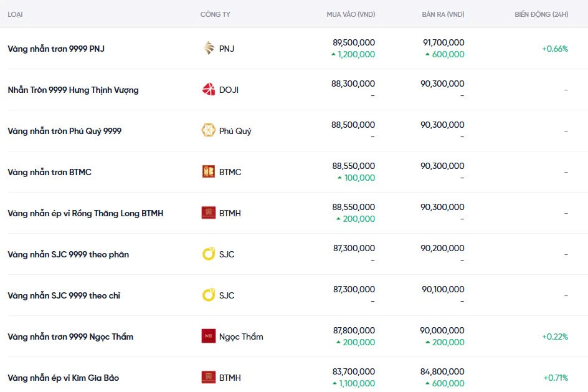The image size is (588, 392).
Task: Click the Phú Quý hexagon logo
Action: pyautogui.click(x=209, y=131)
